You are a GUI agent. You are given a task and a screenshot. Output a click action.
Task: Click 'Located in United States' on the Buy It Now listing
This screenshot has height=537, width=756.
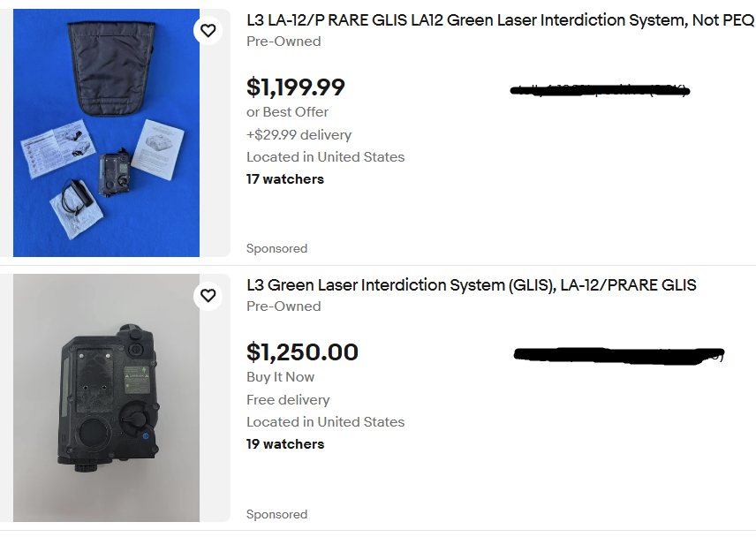click(x=325, y=422)
